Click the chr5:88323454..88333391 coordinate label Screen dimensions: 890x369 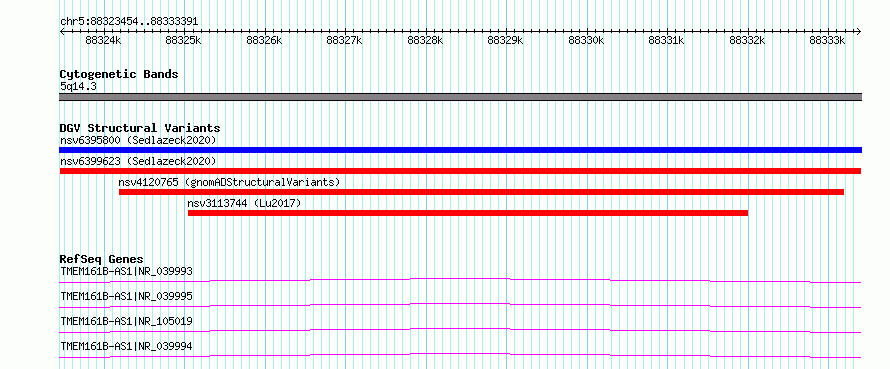129,21
